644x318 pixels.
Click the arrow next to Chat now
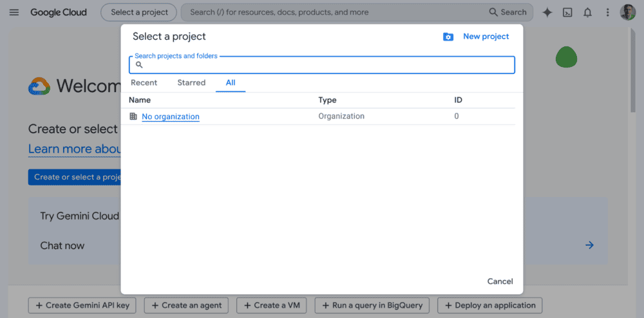pyautogui.click(x=589, y=245)
